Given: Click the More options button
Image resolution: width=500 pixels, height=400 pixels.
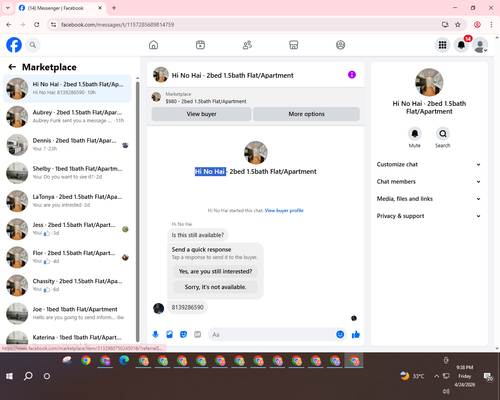Looking at the screenshot, I should click(x=306, y=114).
